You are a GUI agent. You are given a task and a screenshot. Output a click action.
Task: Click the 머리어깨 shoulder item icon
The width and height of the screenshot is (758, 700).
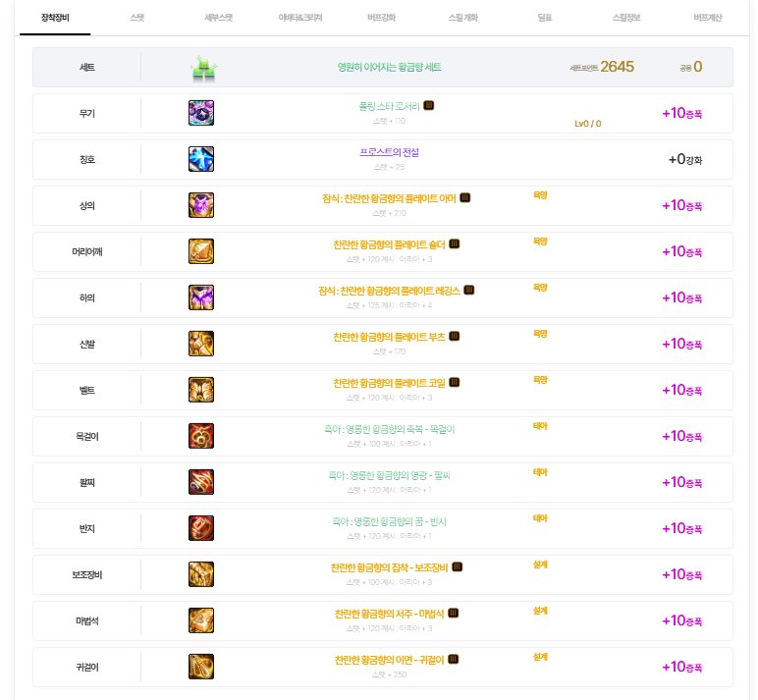click(201, 251)
